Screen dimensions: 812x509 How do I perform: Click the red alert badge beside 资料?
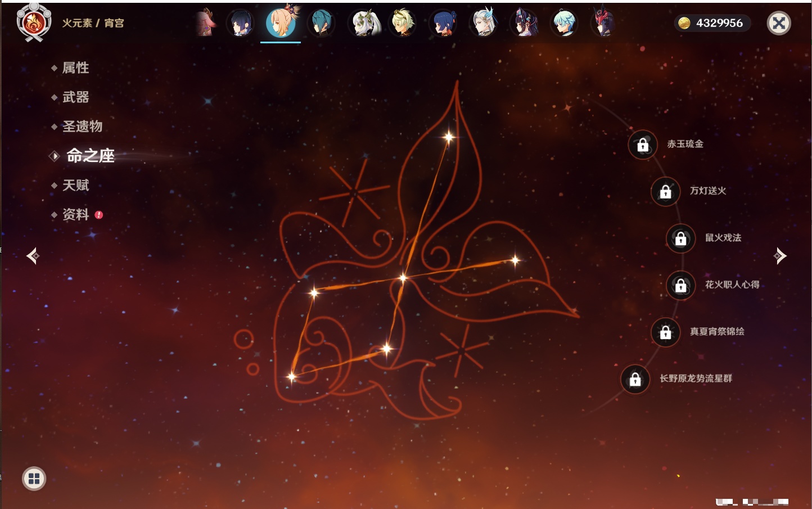[99, 215]
